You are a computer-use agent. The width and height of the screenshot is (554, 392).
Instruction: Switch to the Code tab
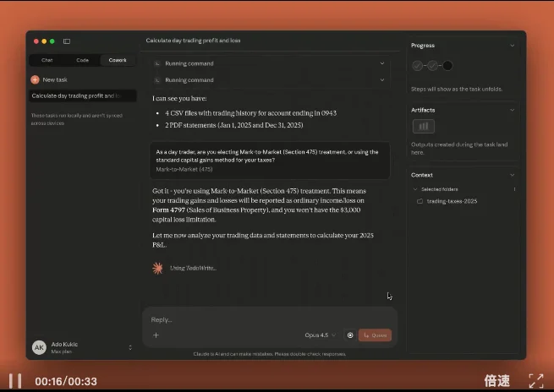82,60
